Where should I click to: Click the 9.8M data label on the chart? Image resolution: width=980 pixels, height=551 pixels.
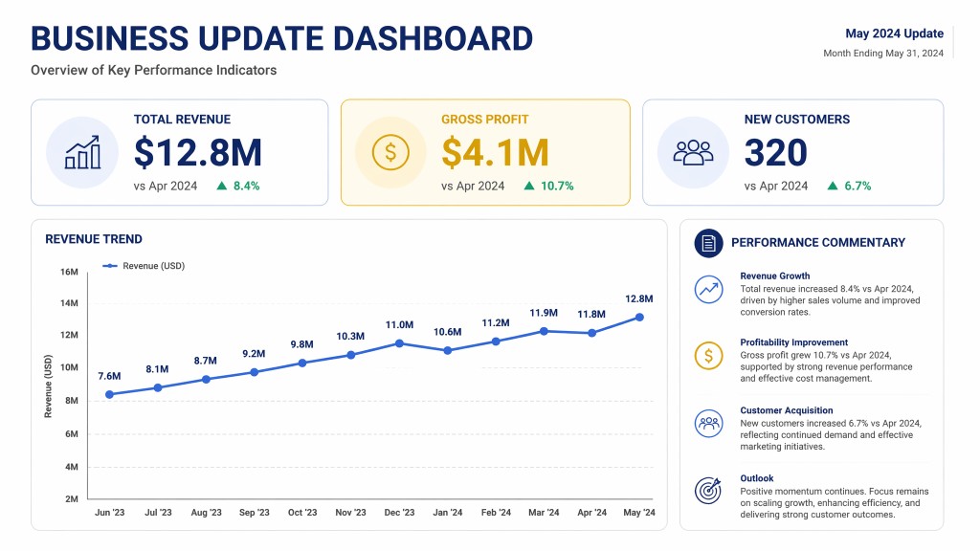[x=301, y=344]
